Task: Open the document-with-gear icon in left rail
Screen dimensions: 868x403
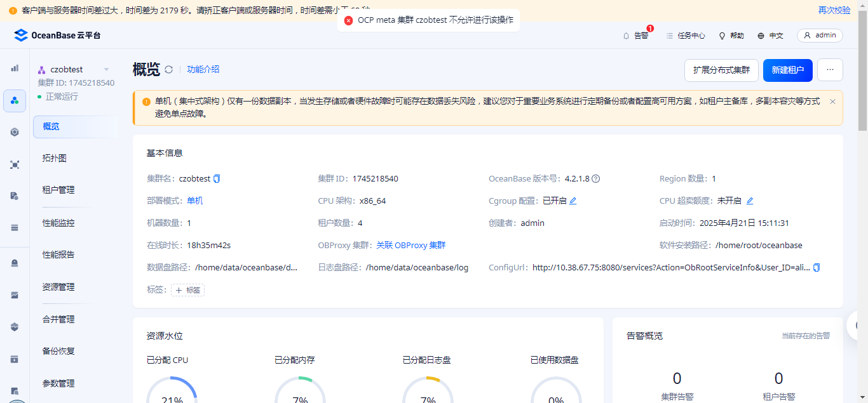Action: tap(15, 196)
